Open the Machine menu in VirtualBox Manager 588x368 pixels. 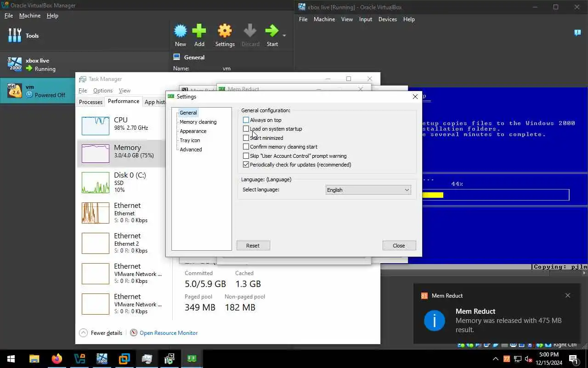pos(30,16)
